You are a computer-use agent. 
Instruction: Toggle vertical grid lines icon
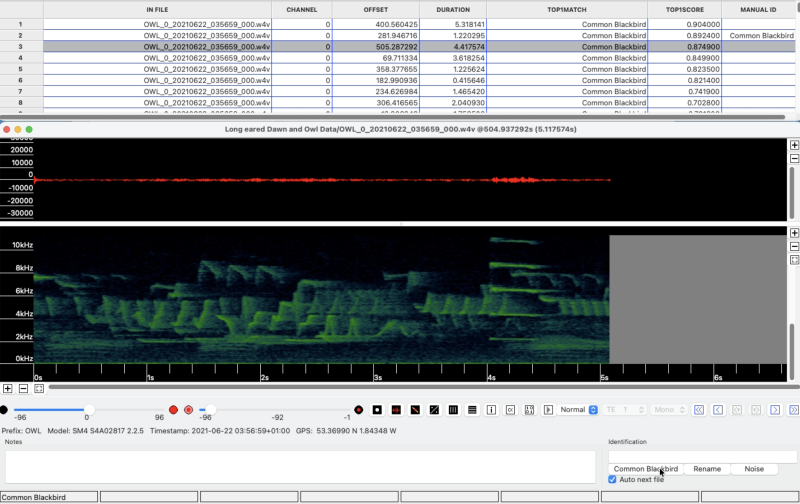coord(453,410)
